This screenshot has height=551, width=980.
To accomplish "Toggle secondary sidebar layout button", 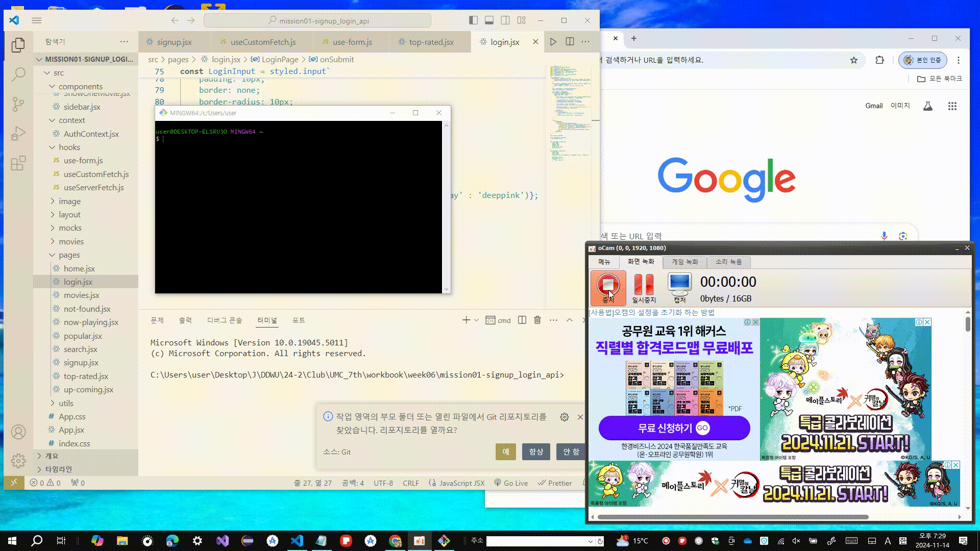I will pos(505,20).
